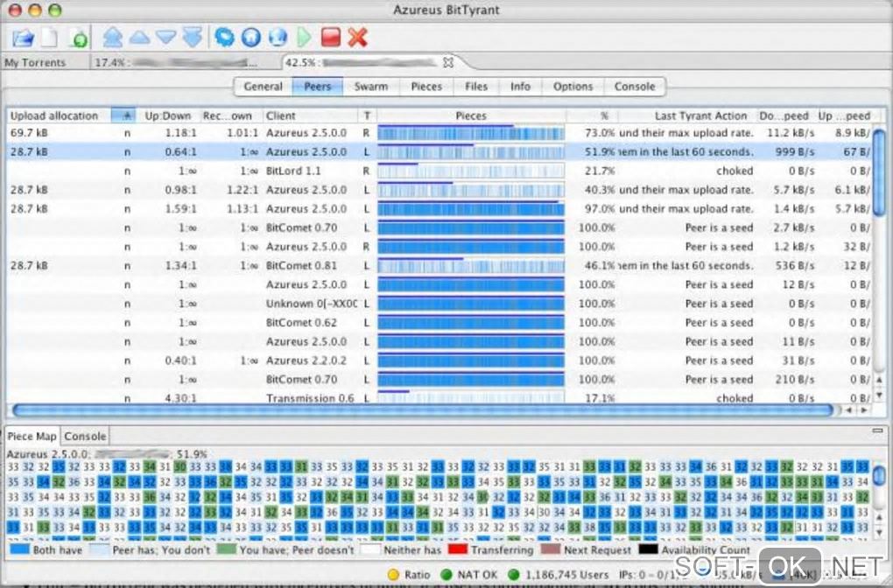Viewport: 893px width, 588px height.
Task: Sort by Upload allocation column
Action: point(60,115)
